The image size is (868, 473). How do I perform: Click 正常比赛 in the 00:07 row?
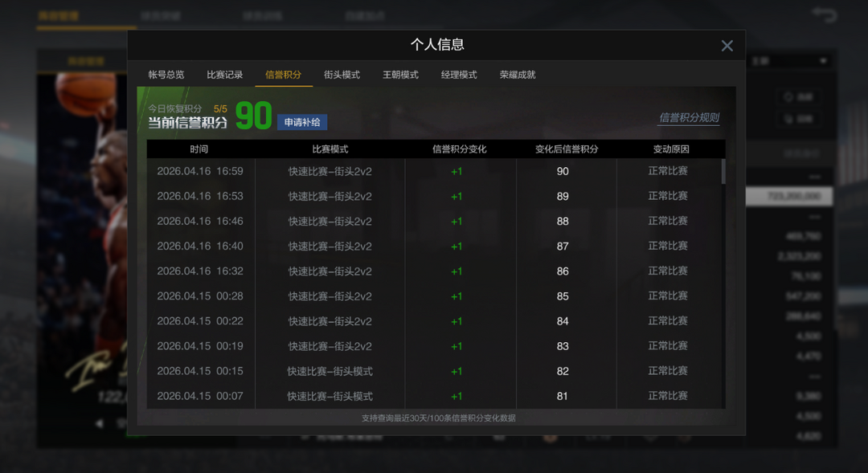click(x=668, y=396)
